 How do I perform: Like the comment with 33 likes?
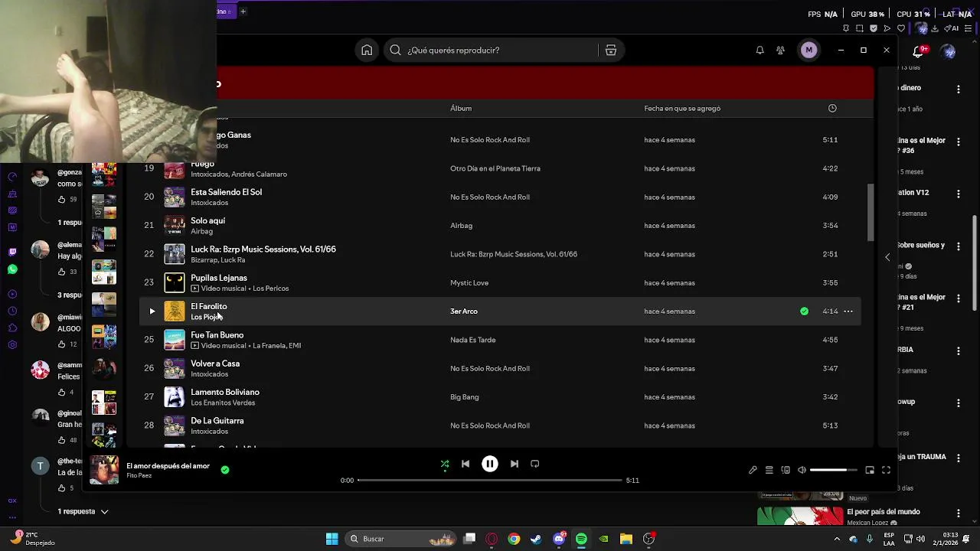62,272
